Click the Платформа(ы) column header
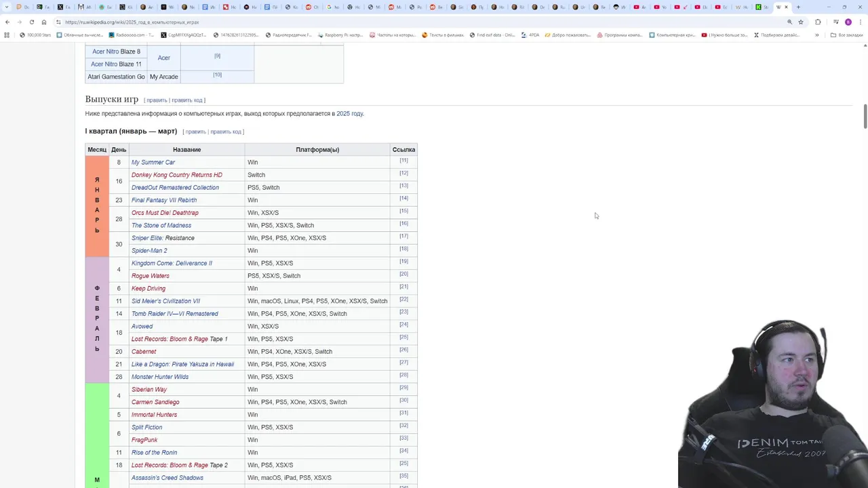Image resolution: width=868 pixels, height=488 pixels. click(317, 150)
